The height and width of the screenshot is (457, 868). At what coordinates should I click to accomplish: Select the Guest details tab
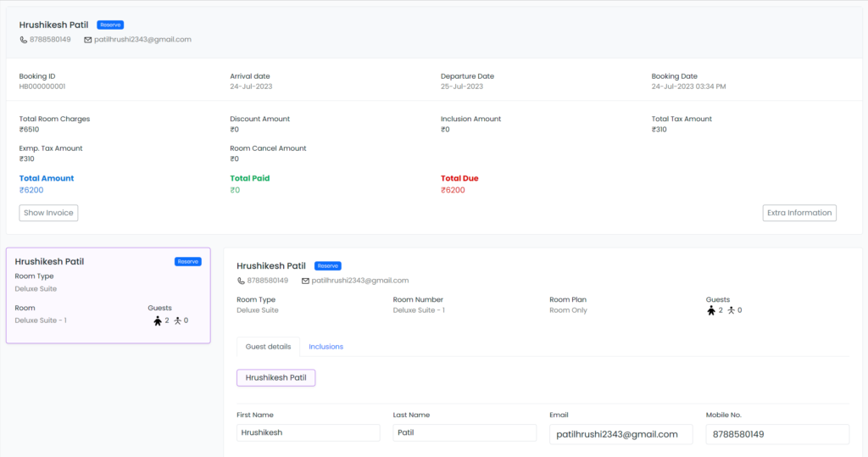pos(268,347)
